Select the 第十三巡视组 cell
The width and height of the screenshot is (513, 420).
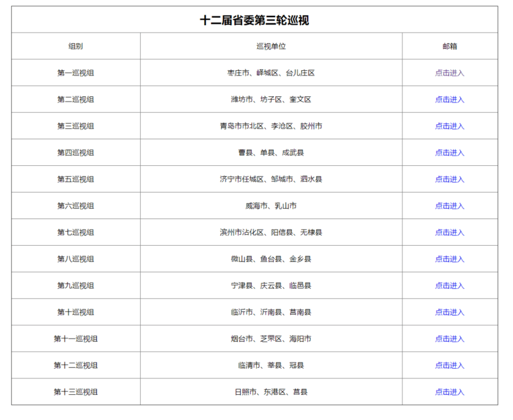pyautogui.click(x=76, y=392)
